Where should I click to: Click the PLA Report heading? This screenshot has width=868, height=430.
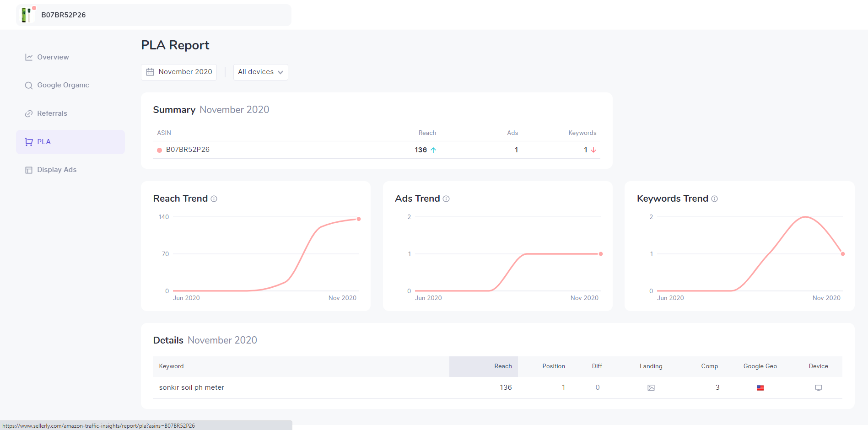click(x=175, y=45)
